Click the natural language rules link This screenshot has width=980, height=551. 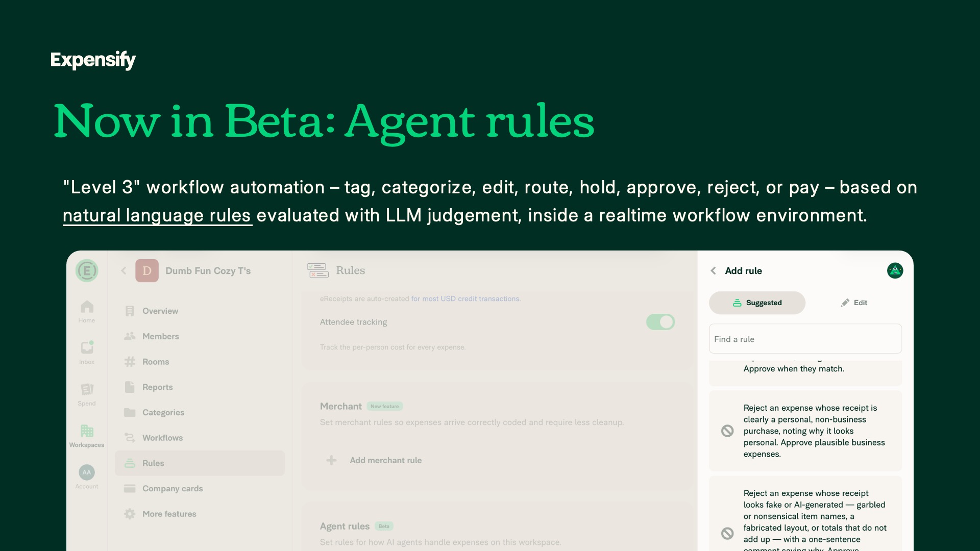(157, 215)
